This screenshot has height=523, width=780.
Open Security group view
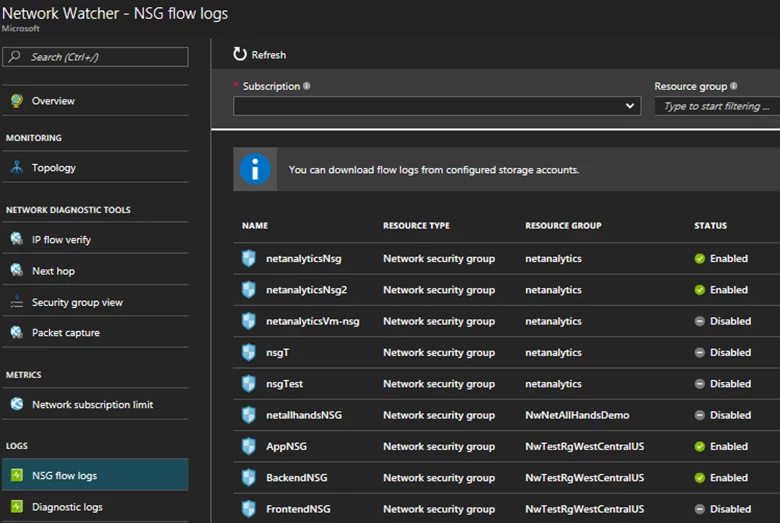[95, 302]
